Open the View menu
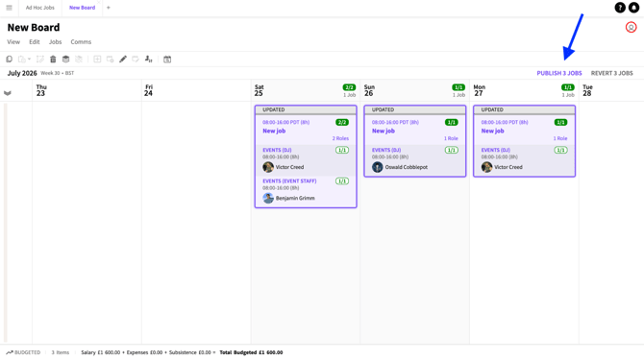Image resolution: width=644 pixels, height=360 pixels. [x=13, y=42]
